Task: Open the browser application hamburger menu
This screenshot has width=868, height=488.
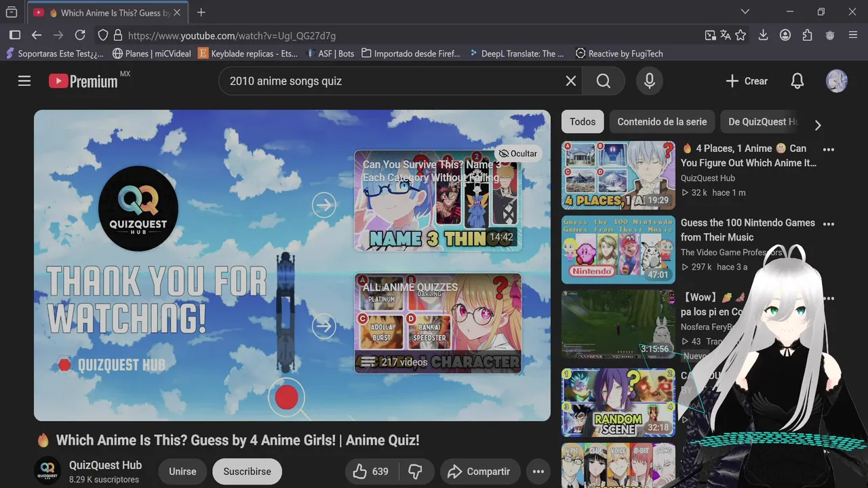Action: (853, 35)
